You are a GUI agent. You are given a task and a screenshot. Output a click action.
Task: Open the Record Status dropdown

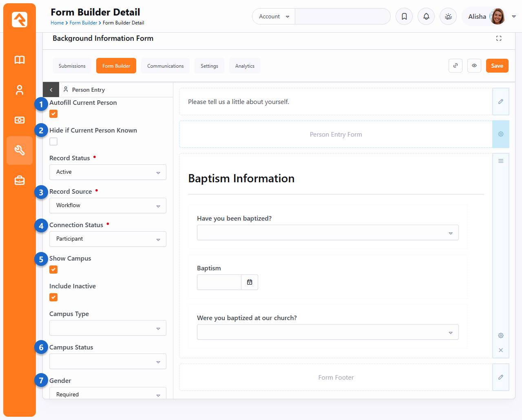coord(108,172)
